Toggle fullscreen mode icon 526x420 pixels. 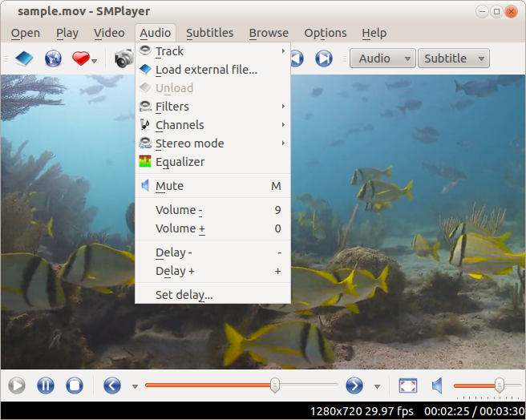(x=407, y=386)
